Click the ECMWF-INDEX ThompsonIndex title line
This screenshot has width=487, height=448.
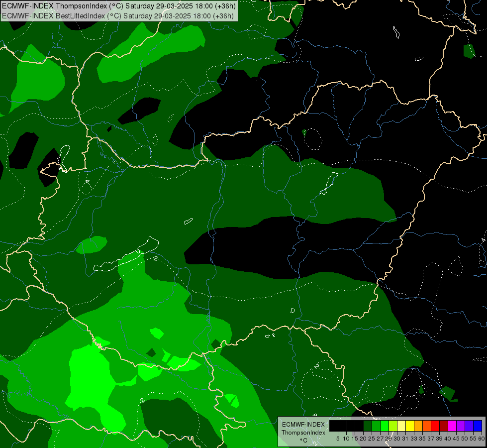[119, 6]
